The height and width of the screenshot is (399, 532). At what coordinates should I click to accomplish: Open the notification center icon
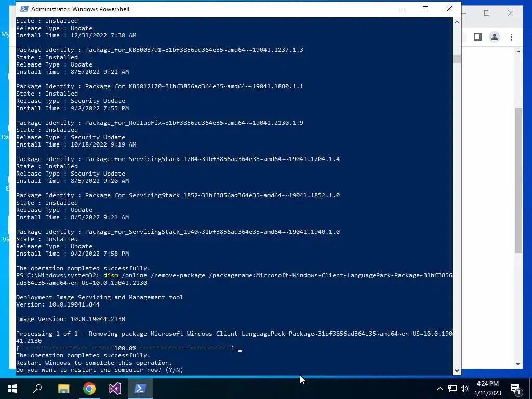[515, 389]
